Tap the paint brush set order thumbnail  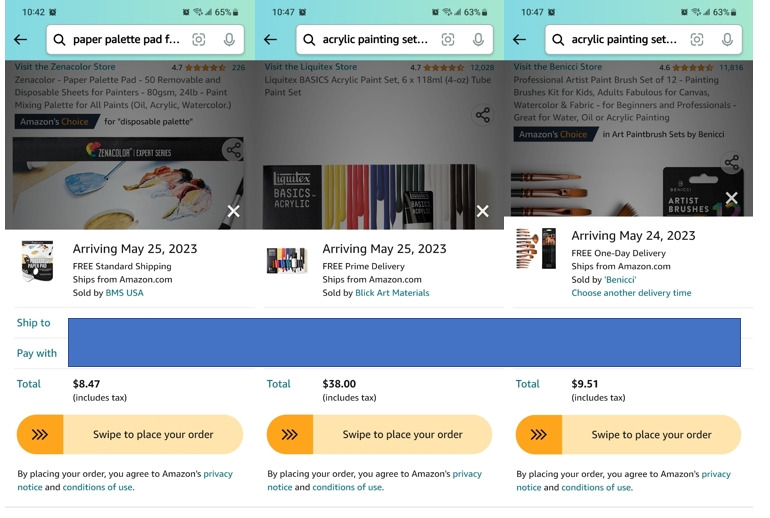[535, 249]
